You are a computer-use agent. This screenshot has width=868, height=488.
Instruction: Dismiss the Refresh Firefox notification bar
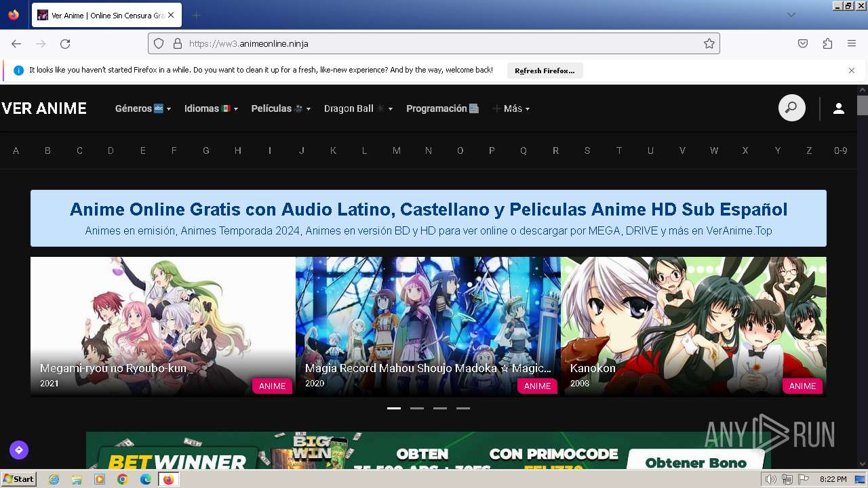(x=852, y=70)
